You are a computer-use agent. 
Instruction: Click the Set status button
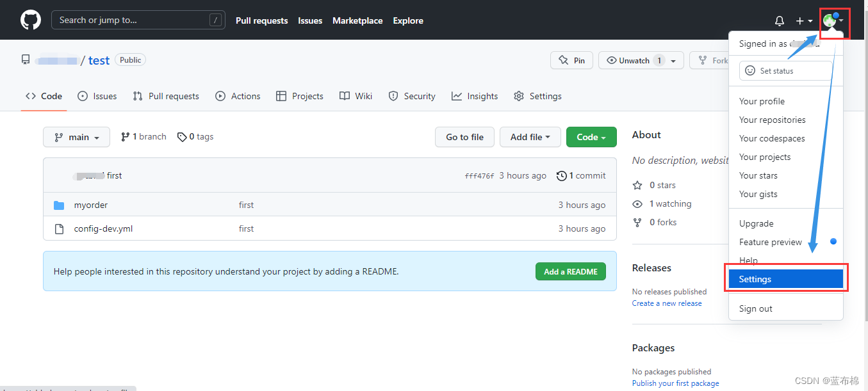[786, 71]
